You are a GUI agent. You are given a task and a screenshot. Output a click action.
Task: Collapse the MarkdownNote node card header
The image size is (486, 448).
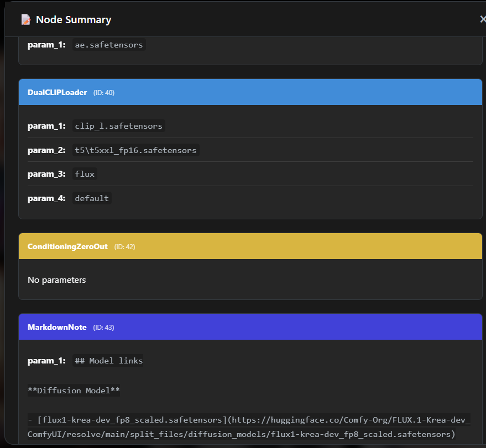pyautogui.click(x=250, y=326)
